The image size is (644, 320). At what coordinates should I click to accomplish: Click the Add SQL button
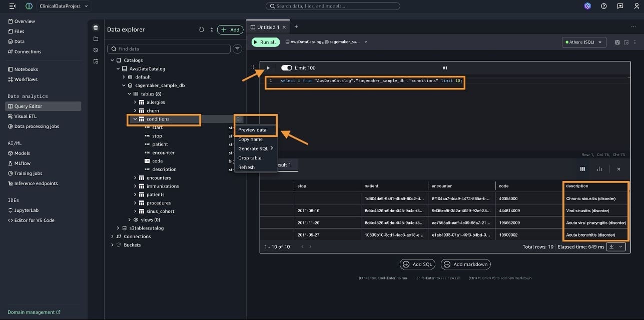click(418, 264)
